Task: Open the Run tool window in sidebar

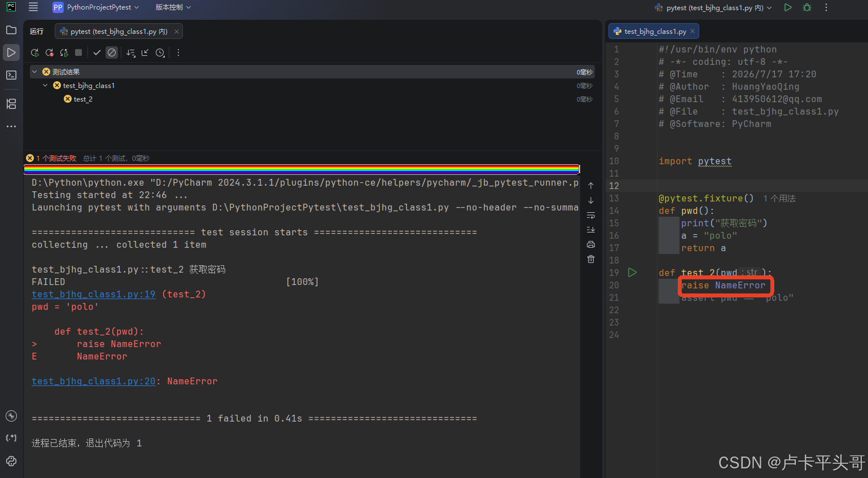Action: pos(11,52)
